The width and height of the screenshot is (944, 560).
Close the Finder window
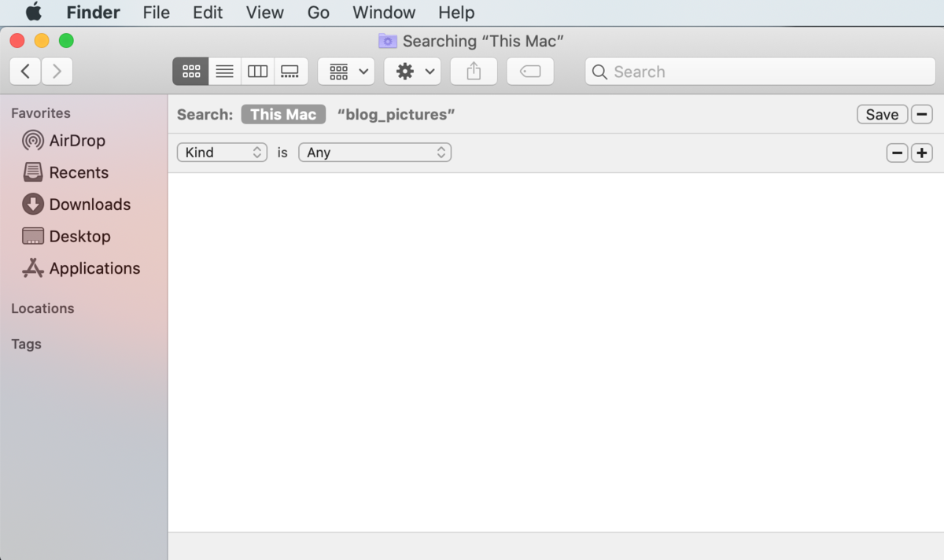point(17,41)
